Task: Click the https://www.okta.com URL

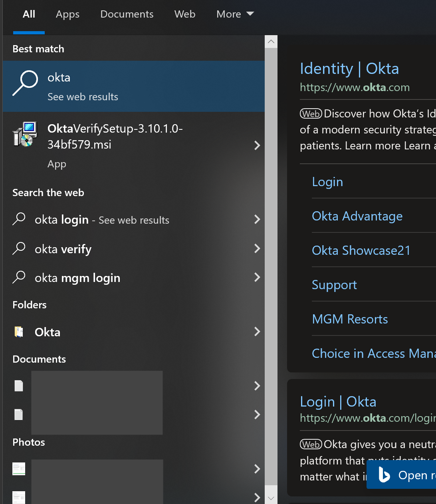Action: (355, 87)
